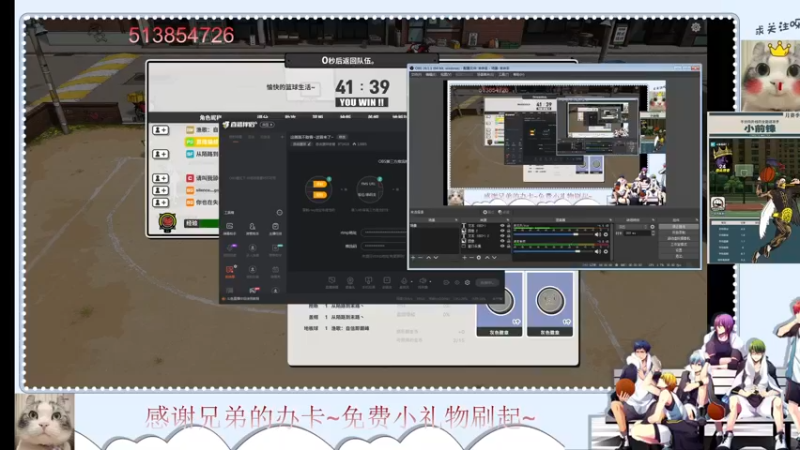The image size is (800, 450).
Task: Open the scene transition type dropdown in OBS
Action: (632, 227)
